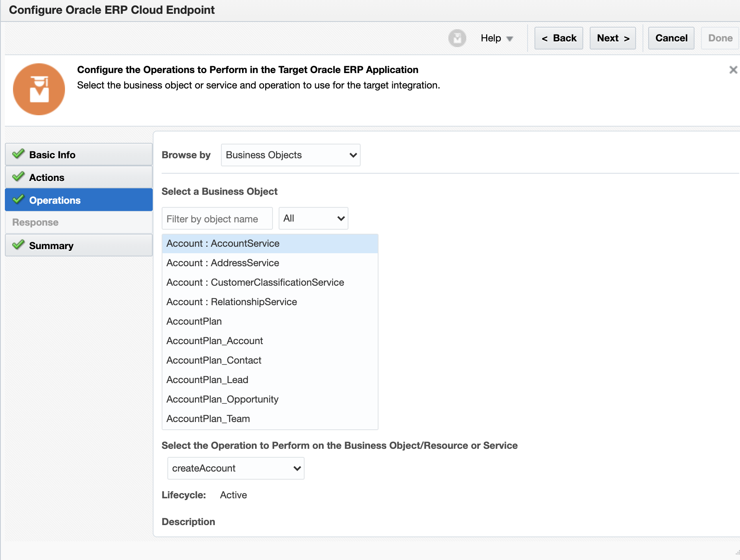Viewport: 740px width, 560px height.
Task: Choose Account : CustomerClassificationService business object
Action: click(255, 282)
